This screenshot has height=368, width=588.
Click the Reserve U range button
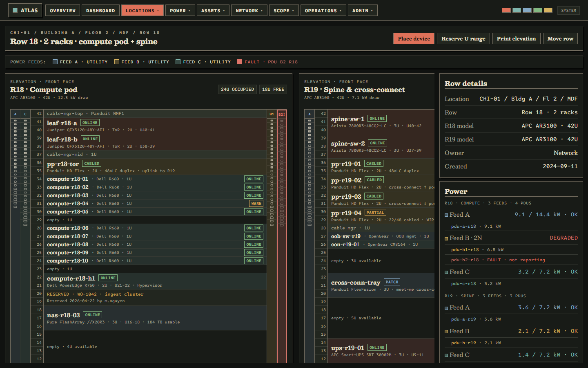tap(463, 38)
